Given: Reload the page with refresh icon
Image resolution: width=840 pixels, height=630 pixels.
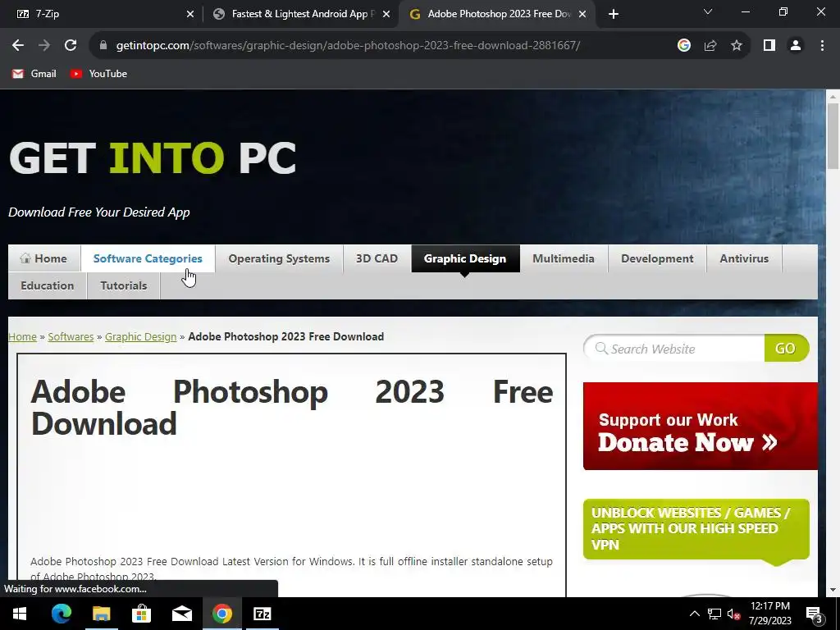Looking at the screenshot, I should pyautogui.click(x=71, y=46).
